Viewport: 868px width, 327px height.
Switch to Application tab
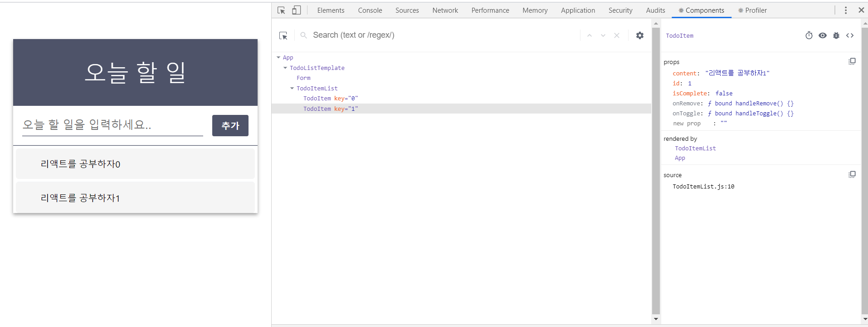[x=578, y=10]
